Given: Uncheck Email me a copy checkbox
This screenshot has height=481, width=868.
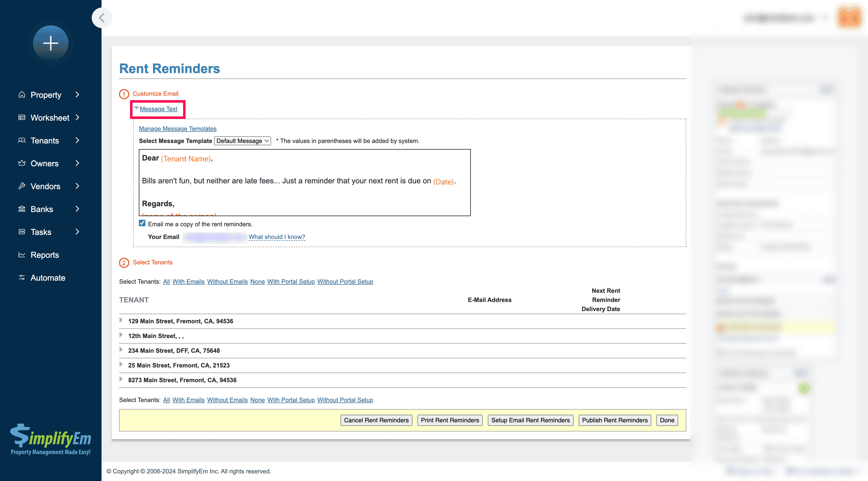Looking at the screenshot, I should [142, 223].
